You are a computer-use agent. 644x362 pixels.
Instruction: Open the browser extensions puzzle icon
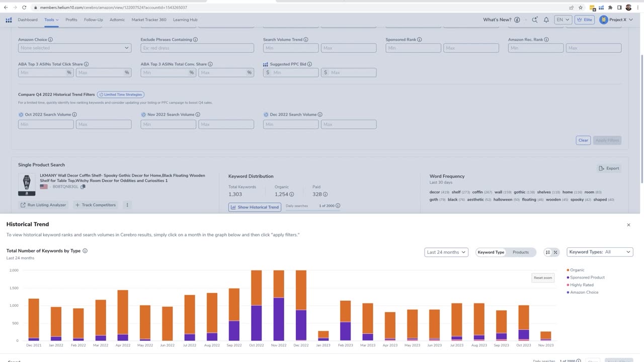[610, 8]
